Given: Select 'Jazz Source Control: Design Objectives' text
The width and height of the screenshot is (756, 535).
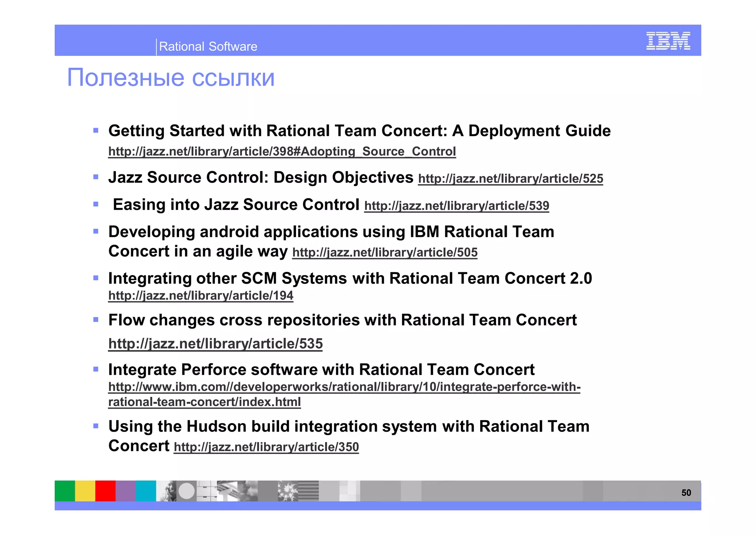Looking at the screenshot, I should [x=261, y=177].
